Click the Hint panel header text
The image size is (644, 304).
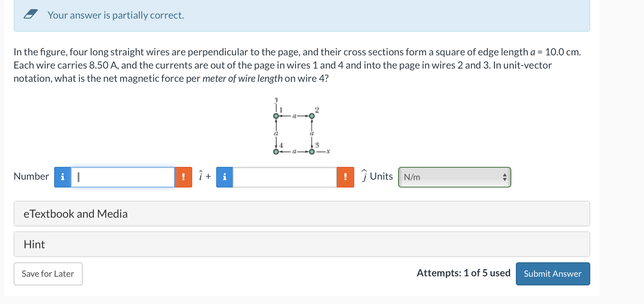[33, 244]
